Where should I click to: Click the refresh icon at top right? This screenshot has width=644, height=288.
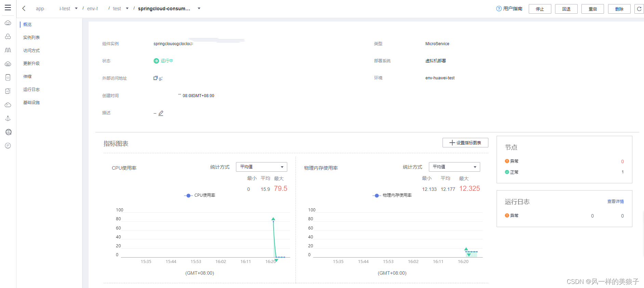tap(639, 9)
